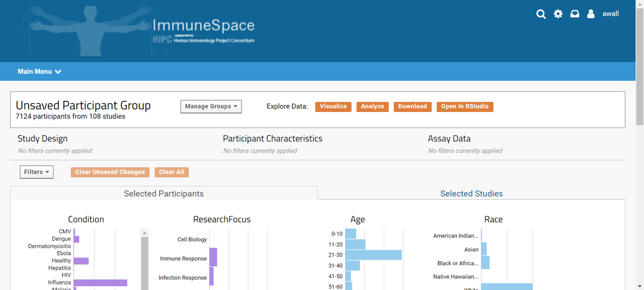Click the Unsaved Participant Group title

coord(83,106)
